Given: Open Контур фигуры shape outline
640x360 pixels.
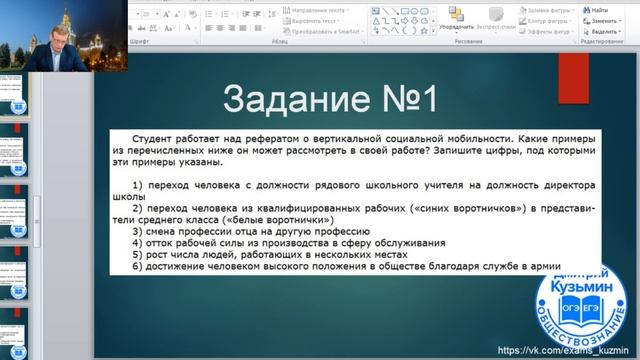Looking at the screenshot, I should coord(544,21).
